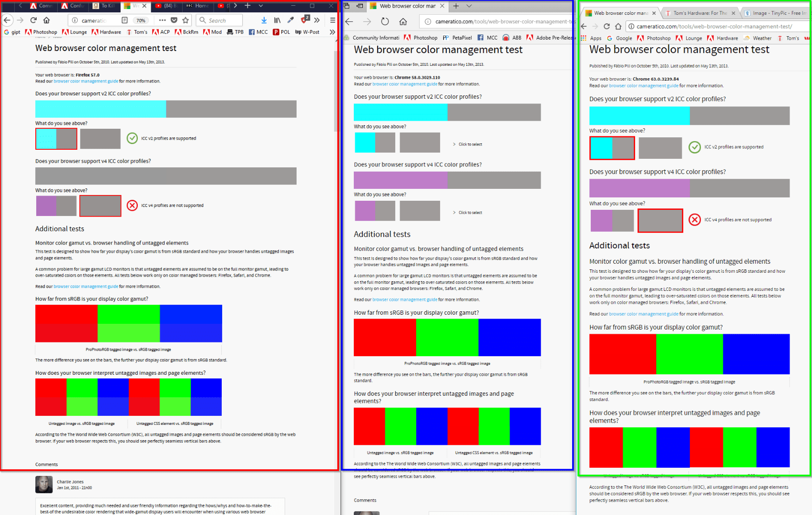Open Firefox downloads panel

coord(264,20)
